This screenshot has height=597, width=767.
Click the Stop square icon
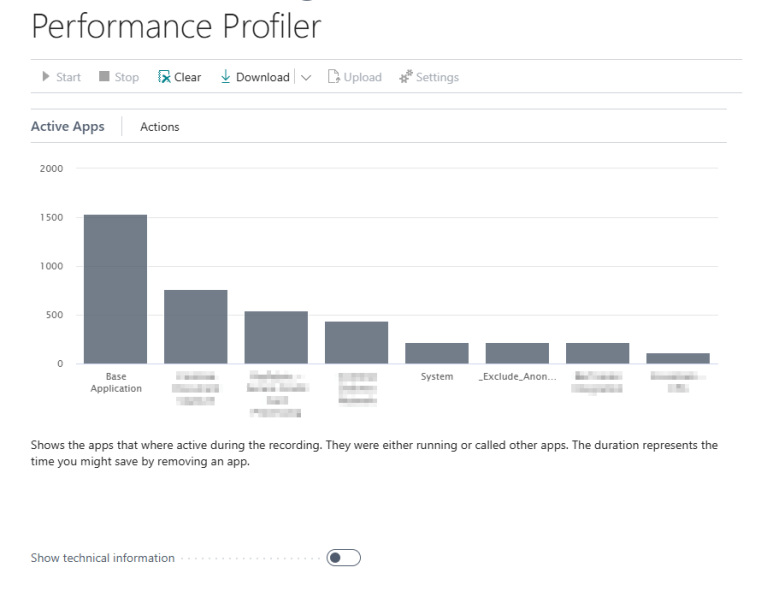104,76
